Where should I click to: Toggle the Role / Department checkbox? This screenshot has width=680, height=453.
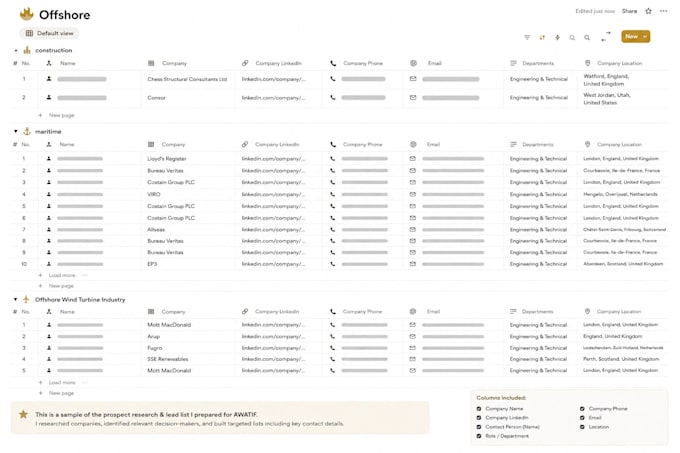(479, 436)
